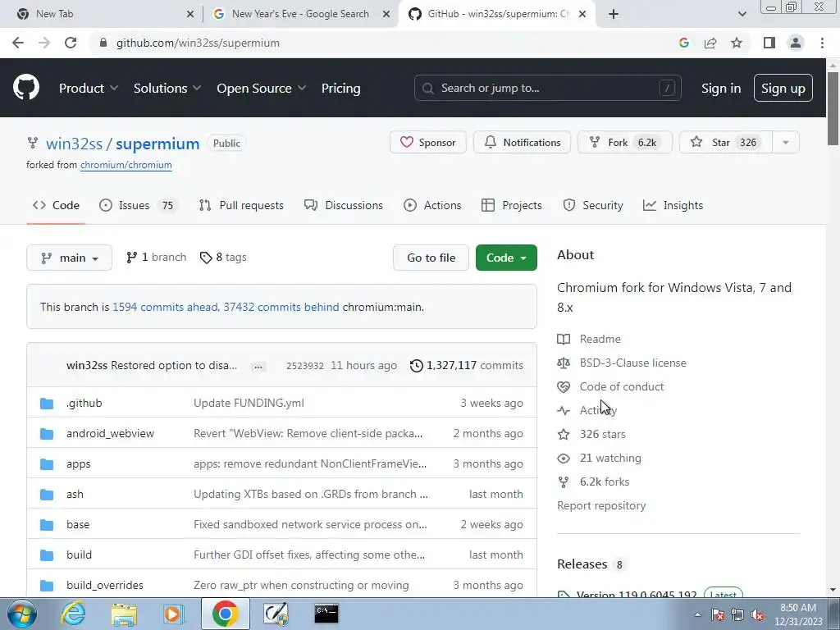Expand the Open Source menu
Image resolution: width=840 pixels, height=630 pixels.
coord(262,89)
